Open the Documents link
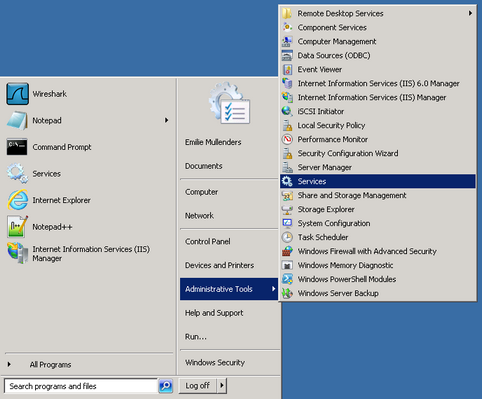The image size is (482, 399). tap(204, 166)
